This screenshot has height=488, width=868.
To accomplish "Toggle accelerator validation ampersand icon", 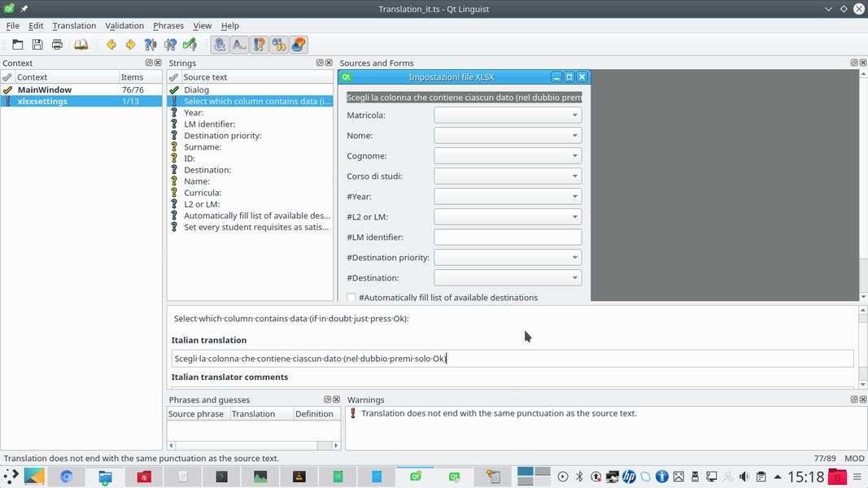I will (220, 45).
